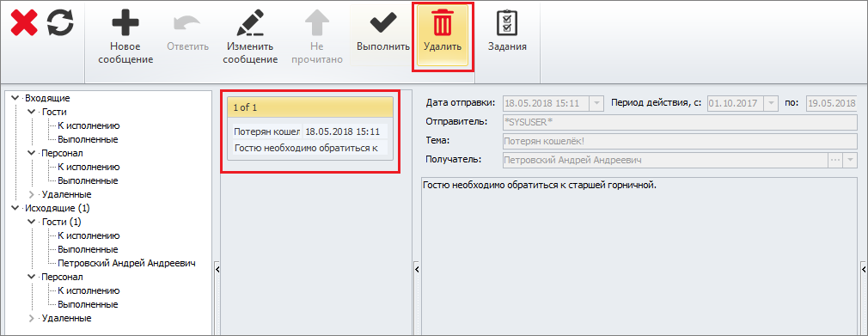Select Петровский Андрей Андреевич tree item
The width and height of the screenshot is (868, 336).
(x=127, y=264)
